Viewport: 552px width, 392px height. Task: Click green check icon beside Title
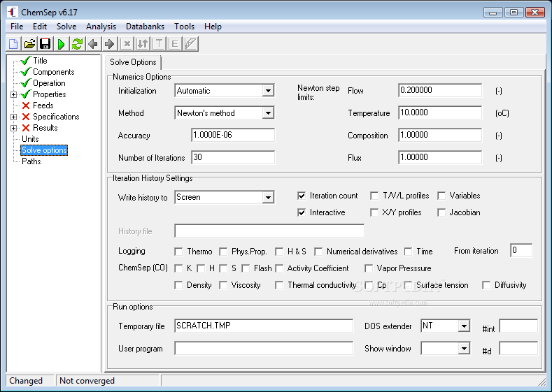click(26, 61)
